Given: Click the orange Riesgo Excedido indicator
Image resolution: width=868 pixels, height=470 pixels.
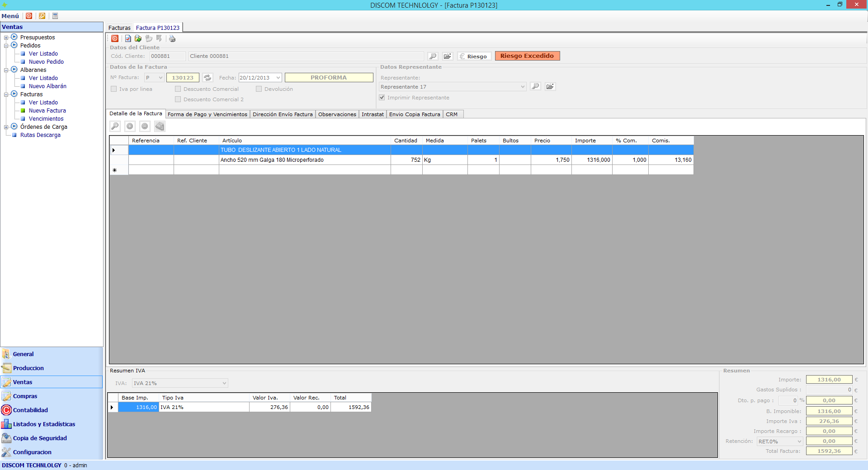Looking at the screenshot, I should [x=527, y=56].
